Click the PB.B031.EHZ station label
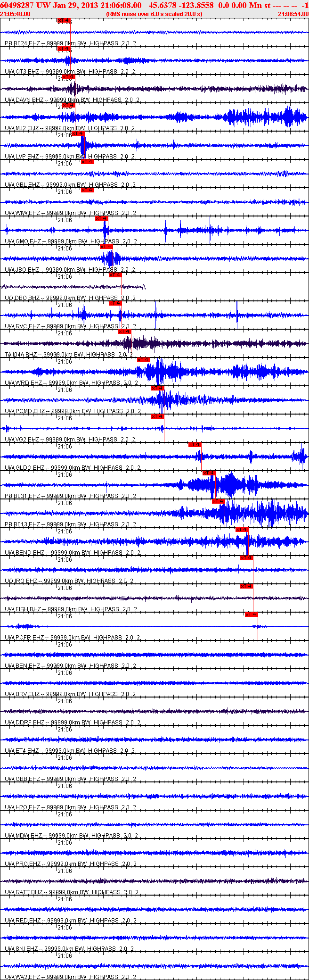 tap(22, 496)
